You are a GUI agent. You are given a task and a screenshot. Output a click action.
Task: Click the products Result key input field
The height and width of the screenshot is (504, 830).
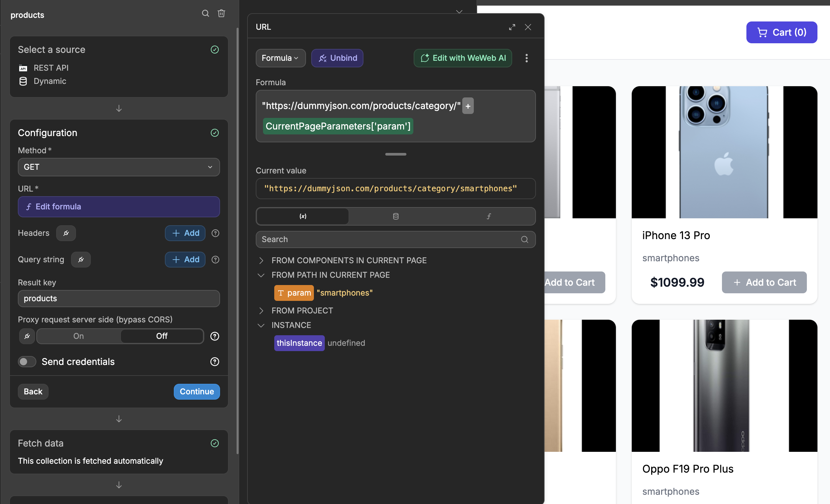[x=119, y=298]
